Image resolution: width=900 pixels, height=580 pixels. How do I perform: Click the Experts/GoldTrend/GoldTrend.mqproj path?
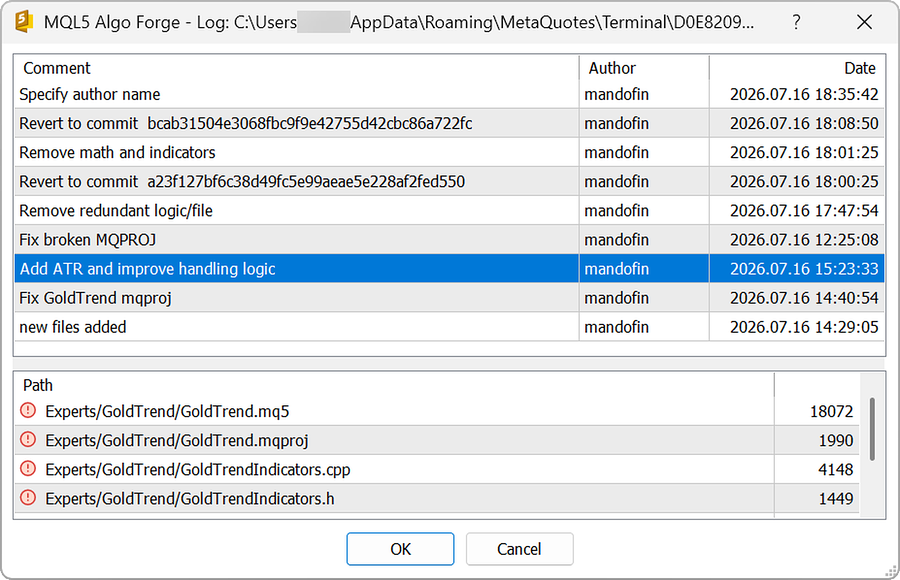(177, 440)
